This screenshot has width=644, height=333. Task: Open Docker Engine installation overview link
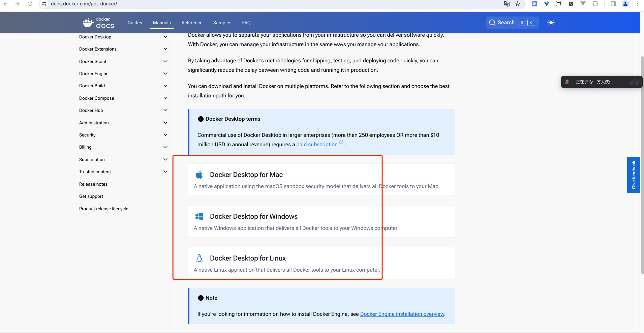402,314
